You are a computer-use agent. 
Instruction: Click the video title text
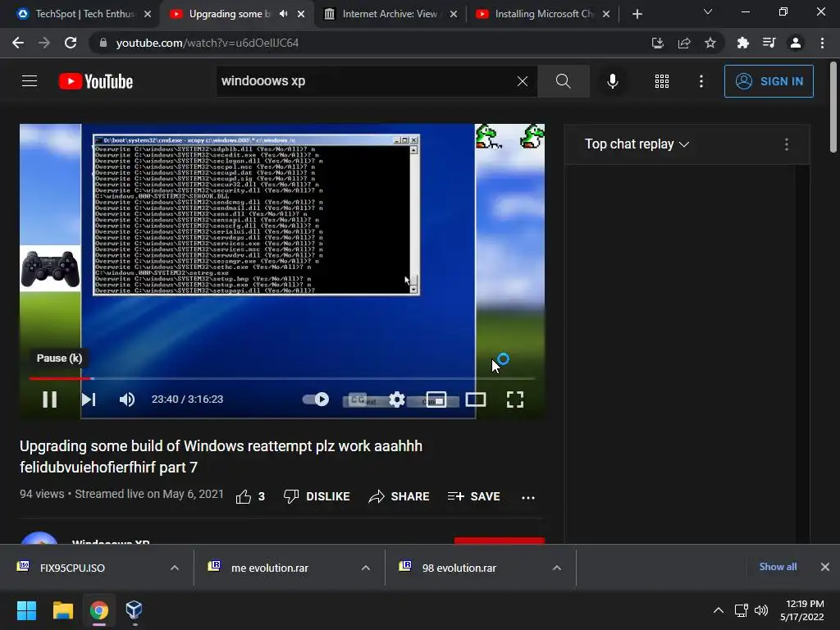[x=221, y=456]
